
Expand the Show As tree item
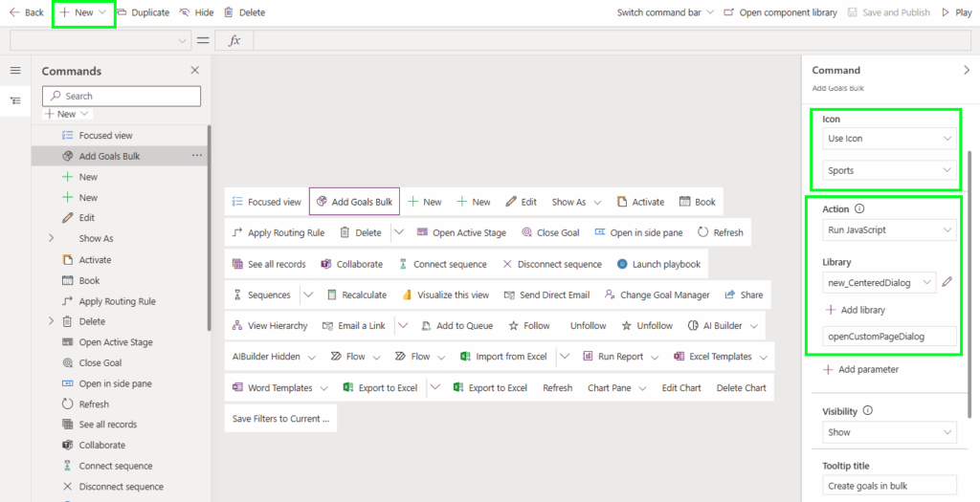pyautogui.click(x=51, y=239)
